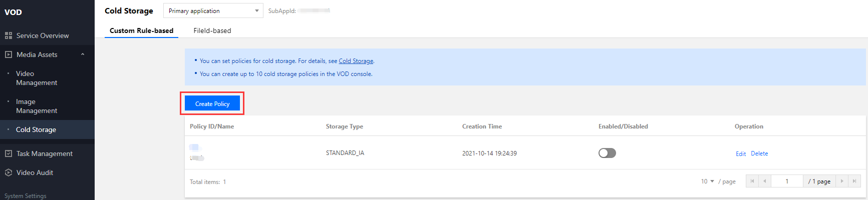Image resolution: width=868 pixels, height=200 pixels.
Task: Open the Primary application dropdown
Action: (x=213, y=10)
